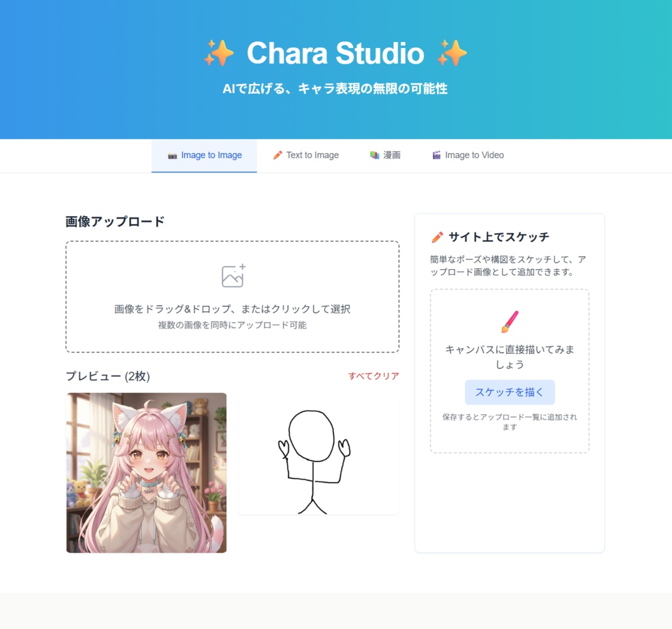Click the pencil icon next to サイト上でスケッチ
The width and height of the screenshot is (672, 629).
437,237
